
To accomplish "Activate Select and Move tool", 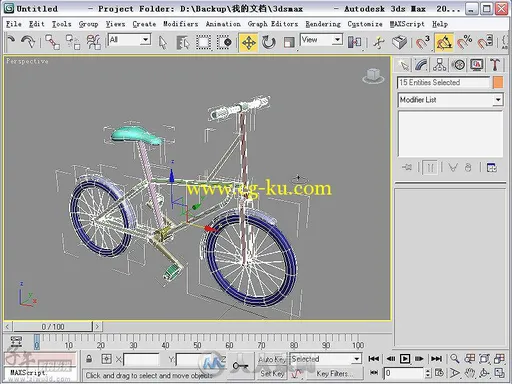I will pos(248,43).
